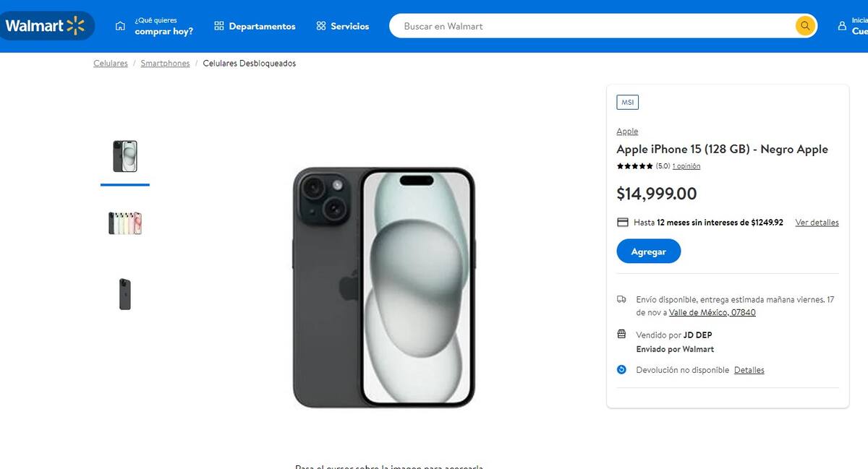Click the MSI badge
Viewport: 868px width, 469px height.
627,103
